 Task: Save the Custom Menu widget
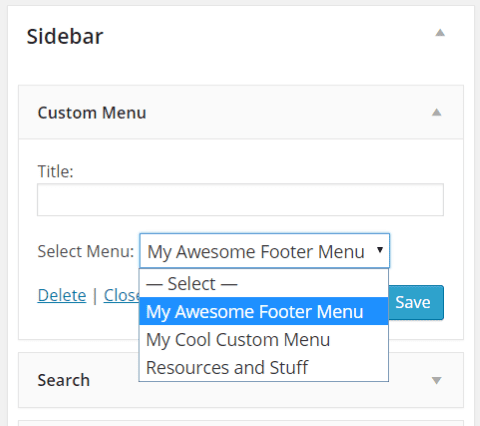(416, 302)
